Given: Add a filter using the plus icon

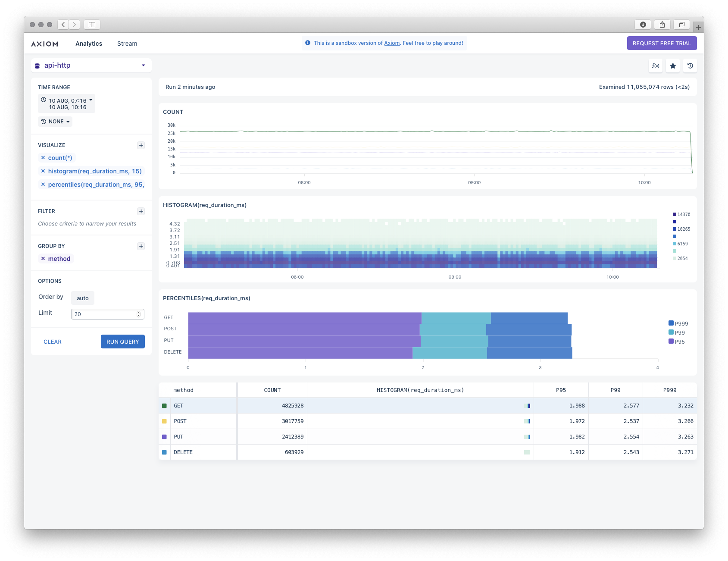Looking at the screenshot, I should coord(141,211).
